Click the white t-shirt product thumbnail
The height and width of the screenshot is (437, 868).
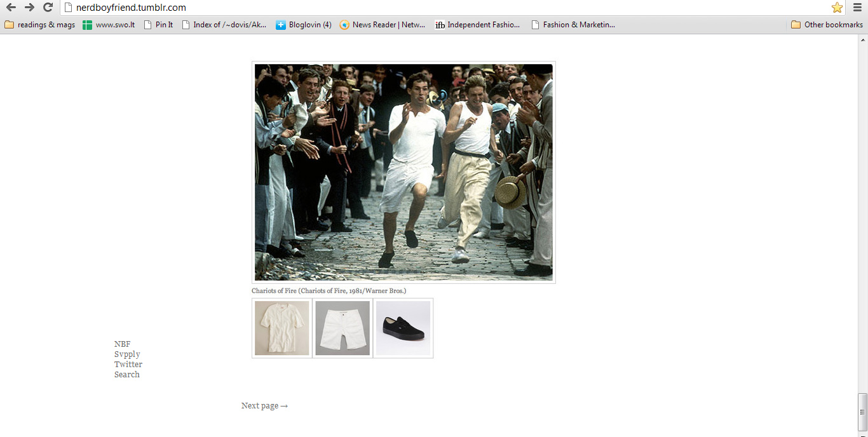pos(282,328)
